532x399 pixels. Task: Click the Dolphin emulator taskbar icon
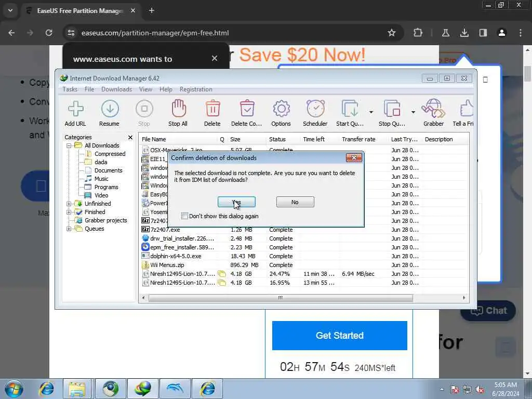coord(175,389)
